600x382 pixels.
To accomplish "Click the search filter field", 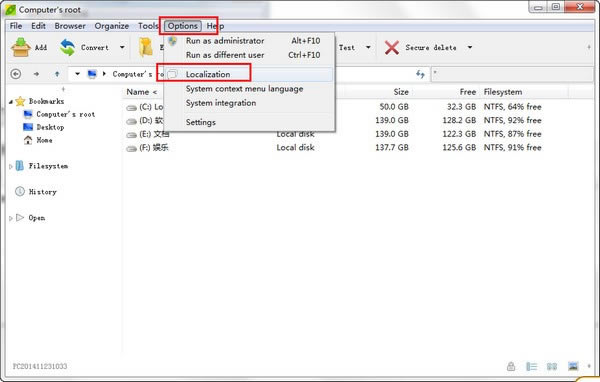I will (x=512, y=74).
